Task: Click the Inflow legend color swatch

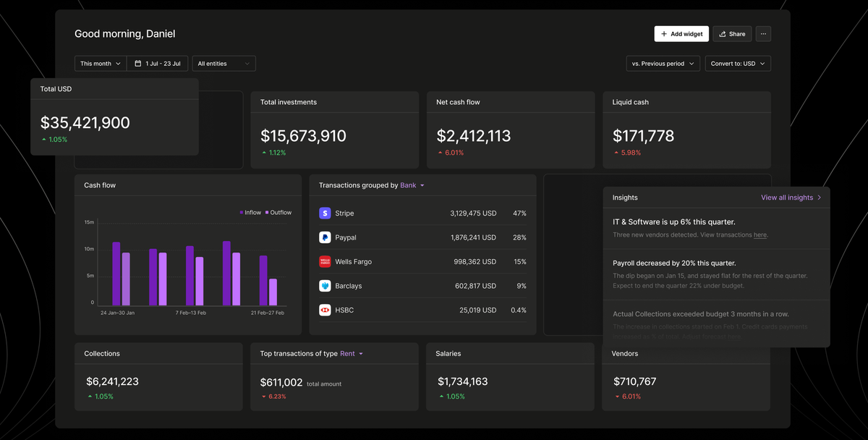Action: [242, 213]
